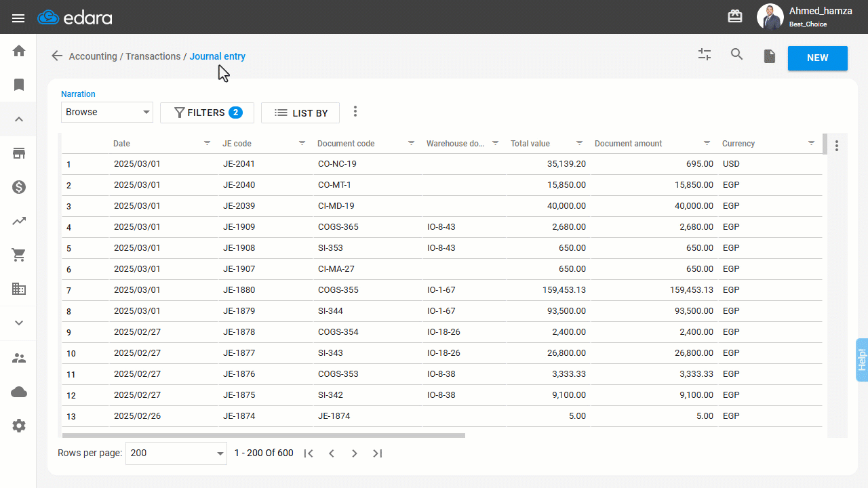Image resolution: width=868 pixels, height=488 pixels.
Task: Open the store sidebar module
Action: coord(19,153)
